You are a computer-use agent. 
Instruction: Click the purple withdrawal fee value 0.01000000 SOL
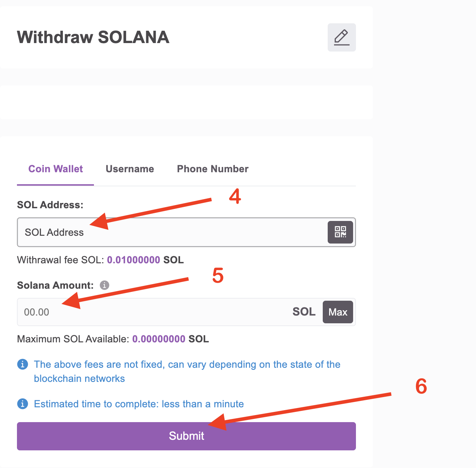133,260
